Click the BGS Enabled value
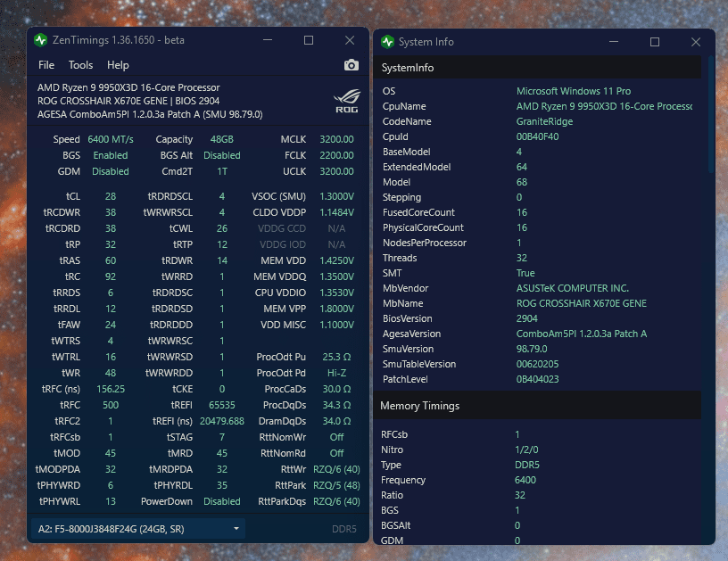The width and height of the screenshot is (728, 561). tap(111, 155)
